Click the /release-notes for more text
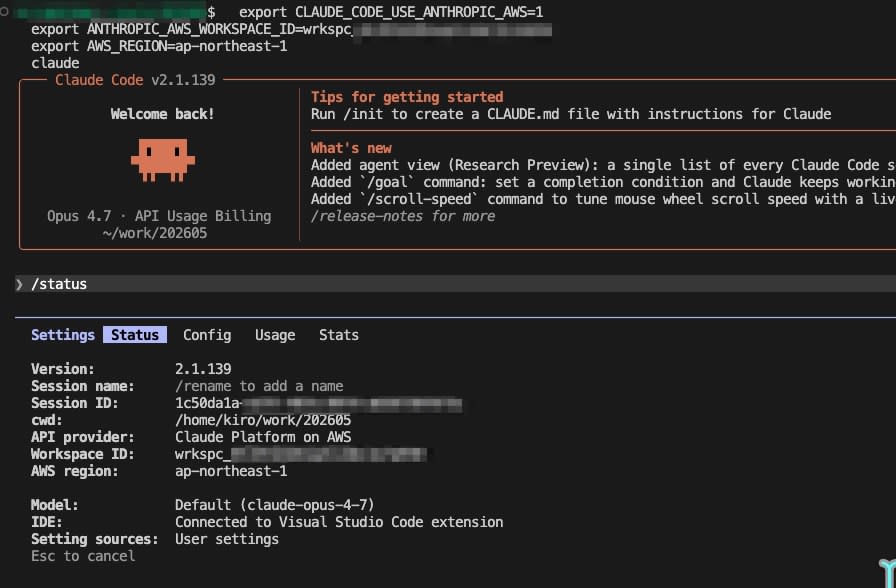896x588 pixels. 403,216
